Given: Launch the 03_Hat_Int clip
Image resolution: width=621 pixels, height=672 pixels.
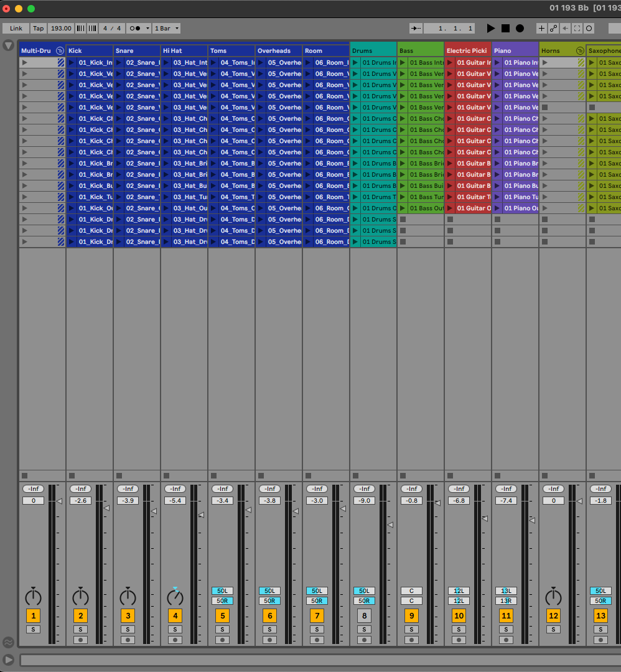Looking at the screenshot, I should (x=166, y=63).
